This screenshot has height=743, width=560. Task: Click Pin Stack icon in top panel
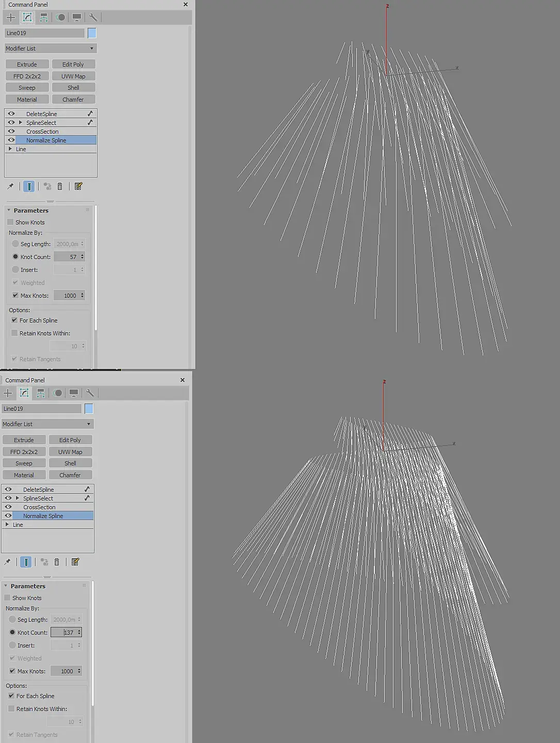point(10,186)
